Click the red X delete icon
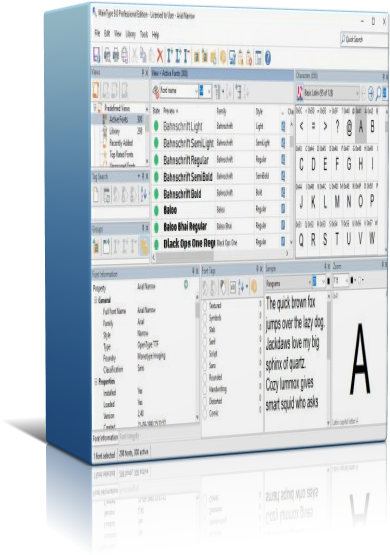 160,56
